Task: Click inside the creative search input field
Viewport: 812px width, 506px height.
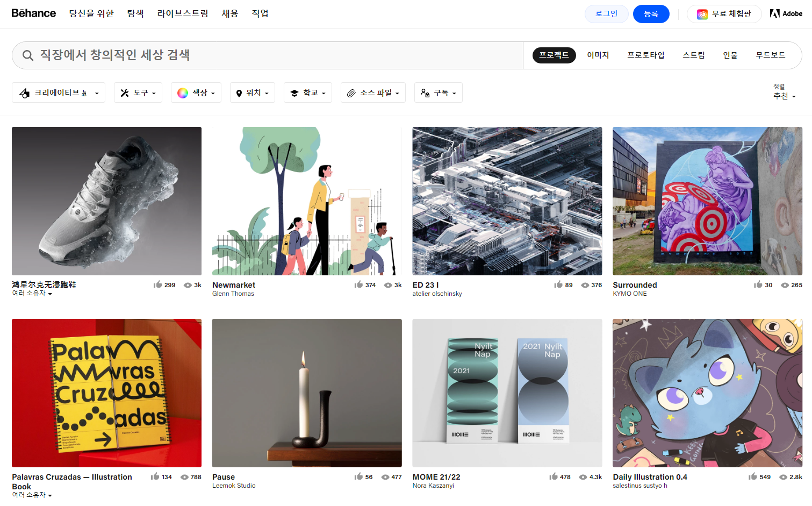Action: [215, 54]
